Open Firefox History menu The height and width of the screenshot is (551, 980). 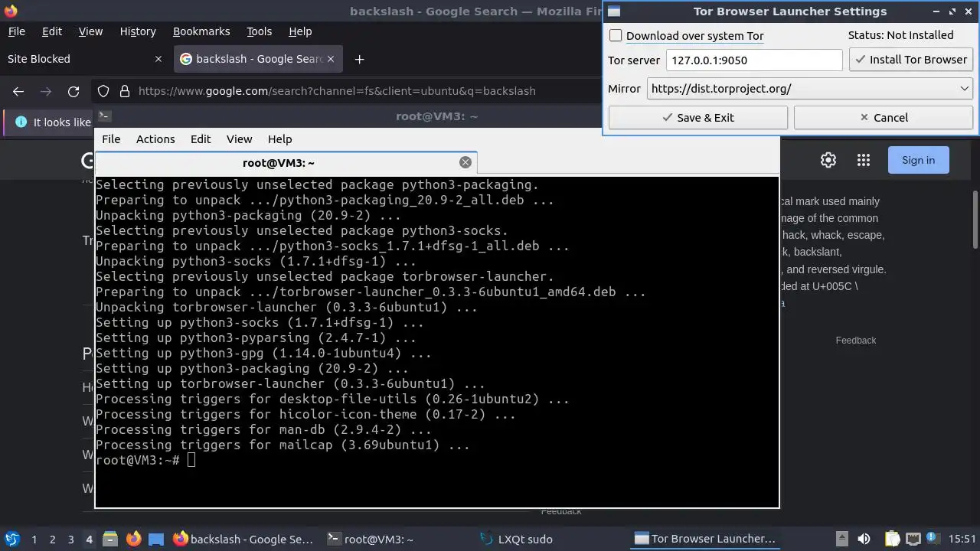click(x=138, y=31)
